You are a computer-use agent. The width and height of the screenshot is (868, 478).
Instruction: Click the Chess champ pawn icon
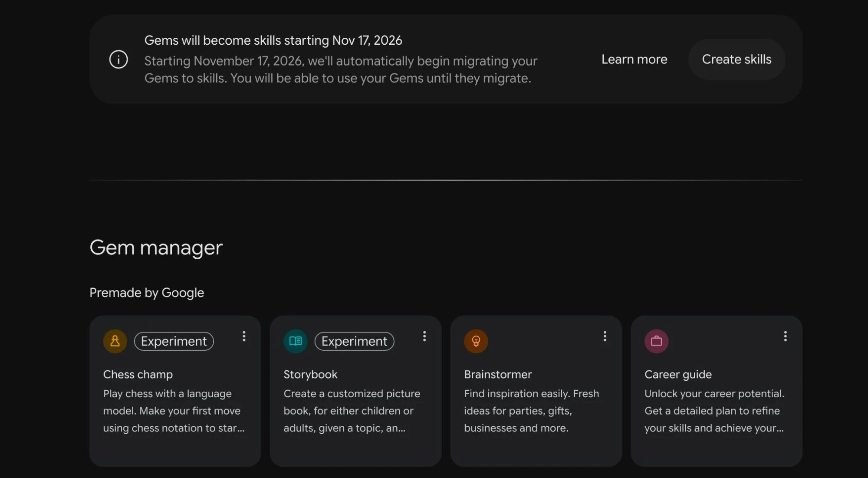click(x=115, y=341)
